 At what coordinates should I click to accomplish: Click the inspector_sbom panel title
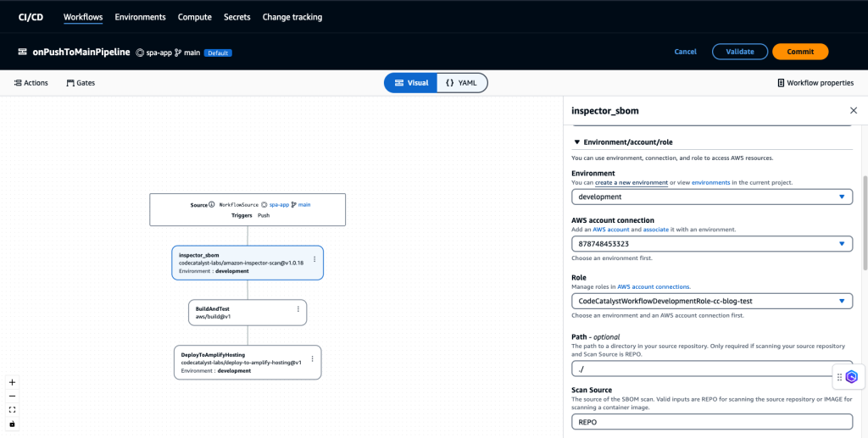click(x=605, y=111)
